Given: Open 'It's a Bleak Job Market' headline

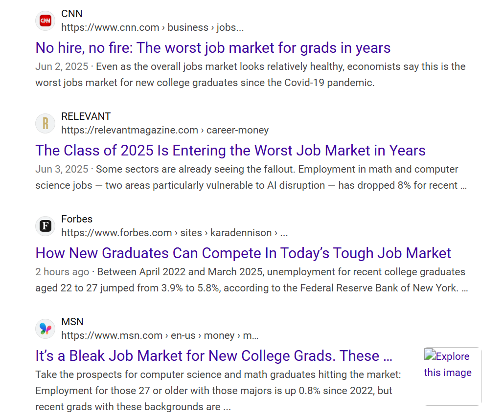Looking at the screenshot, I should coord(214,356).
